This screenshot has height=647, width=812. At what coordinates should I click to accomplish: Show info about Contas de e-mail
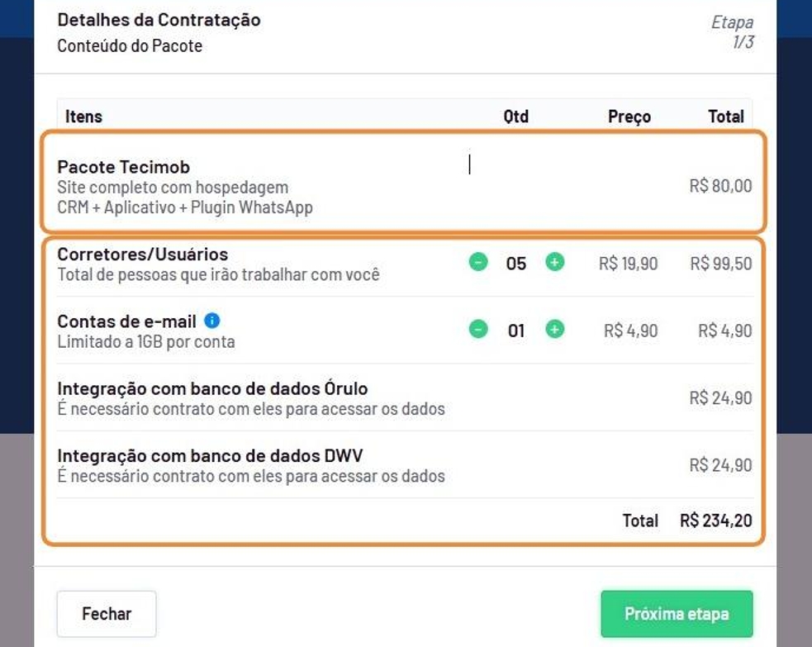[211, 321]
